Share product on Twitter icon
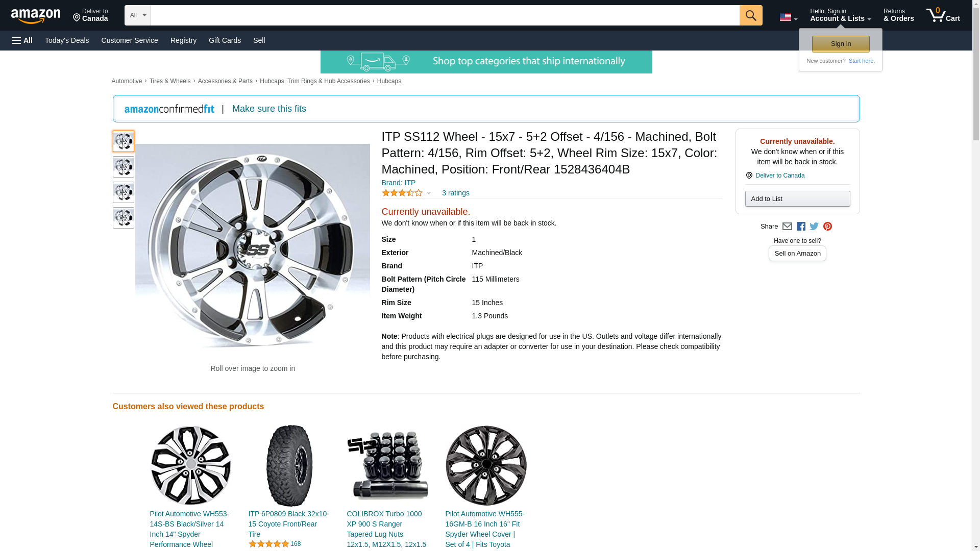 tap(814, 227)
